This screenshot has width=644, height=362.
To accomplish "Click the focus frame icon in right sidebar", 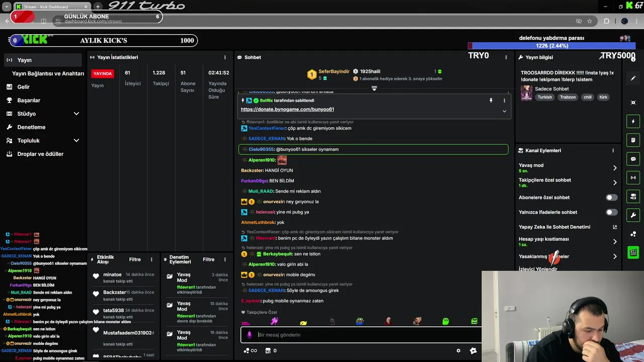I will tap(633, 103).
